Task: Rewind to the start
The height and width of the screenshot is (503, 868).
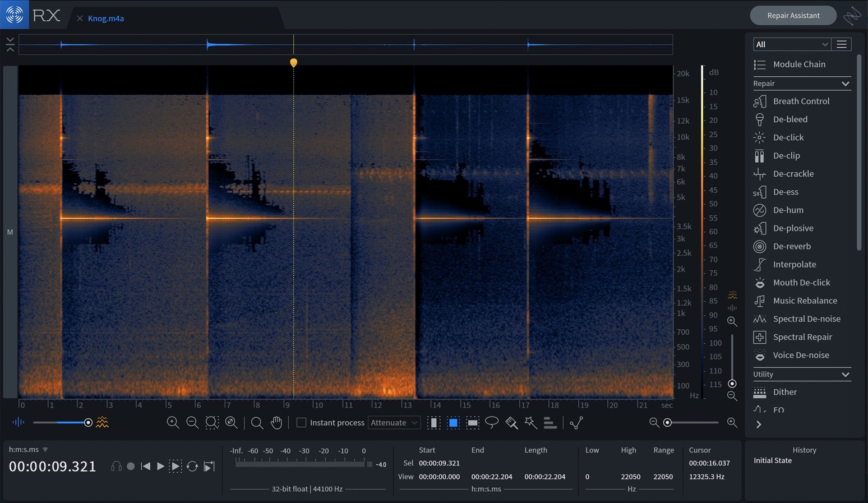Action: point(146,466)
